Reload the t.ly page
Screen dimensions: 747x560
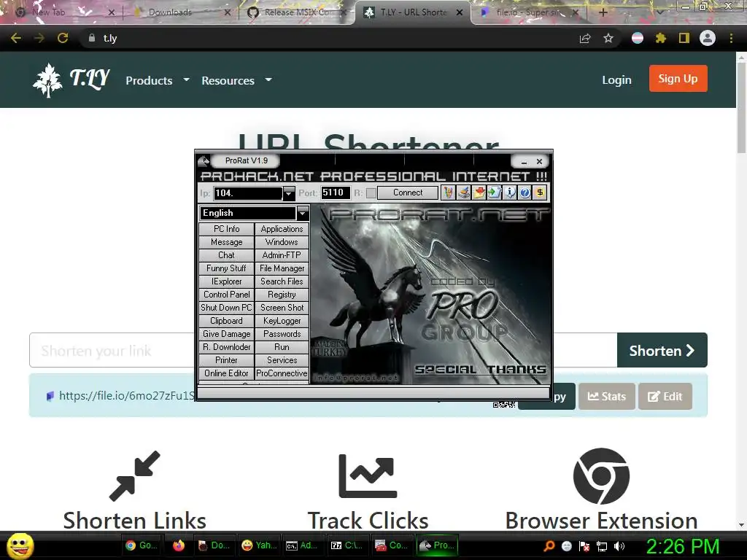coord(63,38)
